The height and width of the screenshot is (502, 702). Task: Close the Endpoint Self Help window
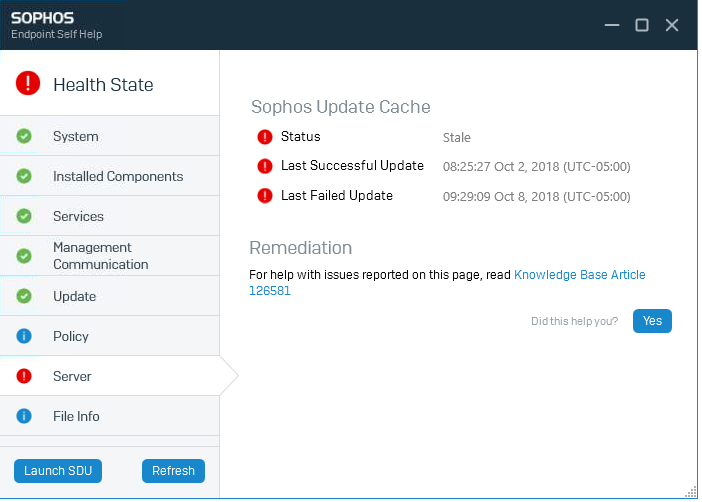tap(672, 25)
